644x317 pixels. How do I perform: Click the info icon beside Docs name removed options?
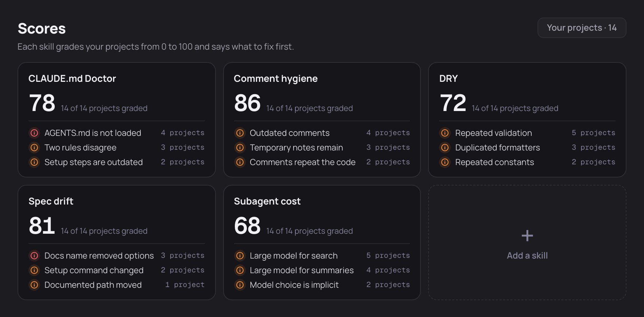[34, 256]
